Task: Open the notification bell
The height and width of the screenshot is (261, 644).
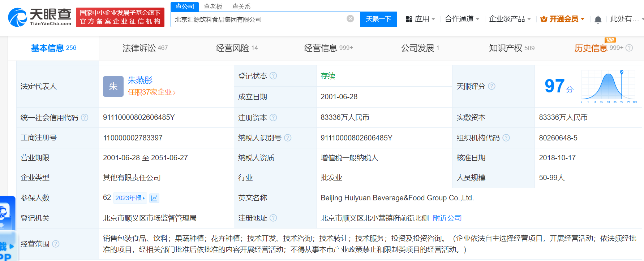Action: (x=598, y=19)
